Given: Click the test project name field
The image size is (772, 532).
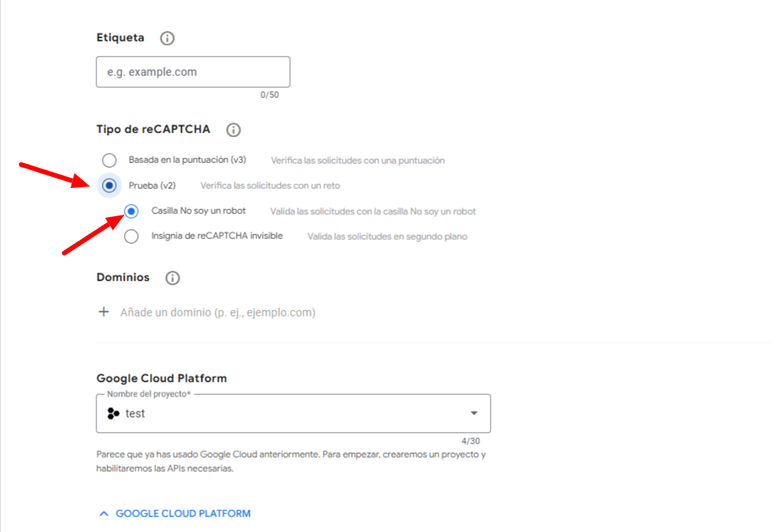Looking at the screenshot, I should click(x=293, y=414).
